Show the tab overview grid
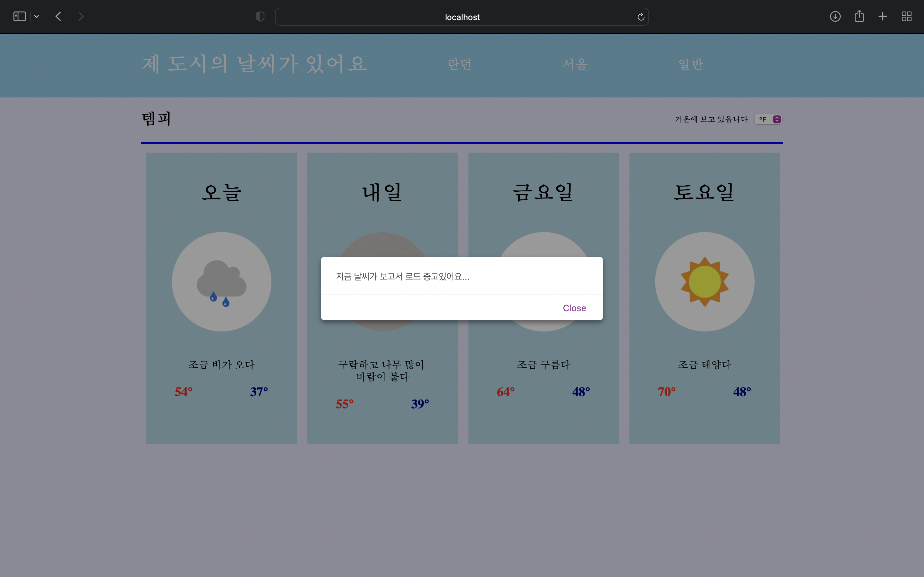The image size is (924, 577). pyautogui.click(x=907, y=16)
